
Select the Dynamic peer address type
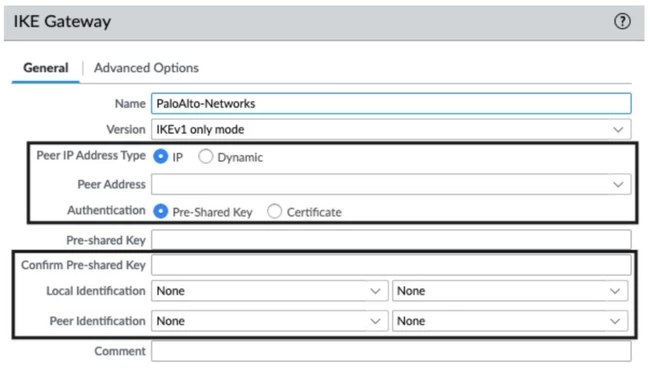206,157
